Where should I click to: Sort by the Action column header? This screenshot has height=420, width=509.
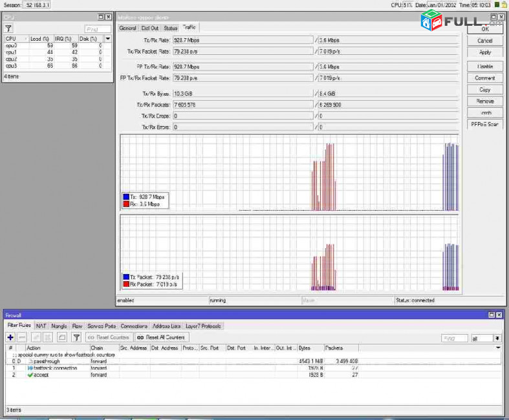click(x=58, y=348)
